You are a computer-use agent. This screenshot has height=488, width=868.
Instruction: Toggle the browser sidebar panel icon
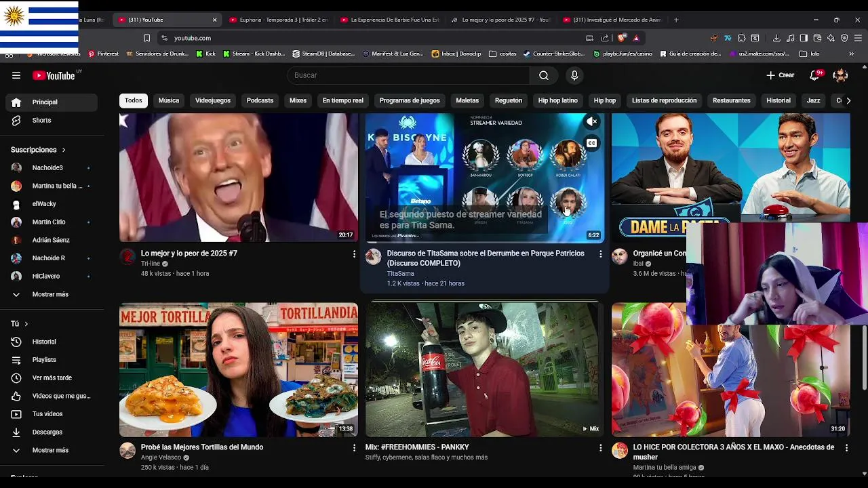[x=804, y=38]
